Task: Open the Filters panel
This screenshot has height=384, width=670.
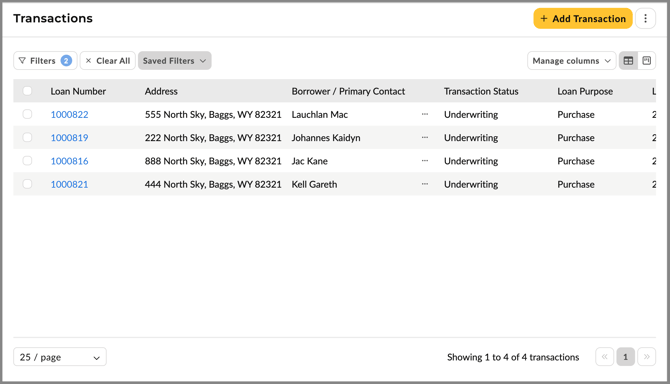Action: coord(45,61)
